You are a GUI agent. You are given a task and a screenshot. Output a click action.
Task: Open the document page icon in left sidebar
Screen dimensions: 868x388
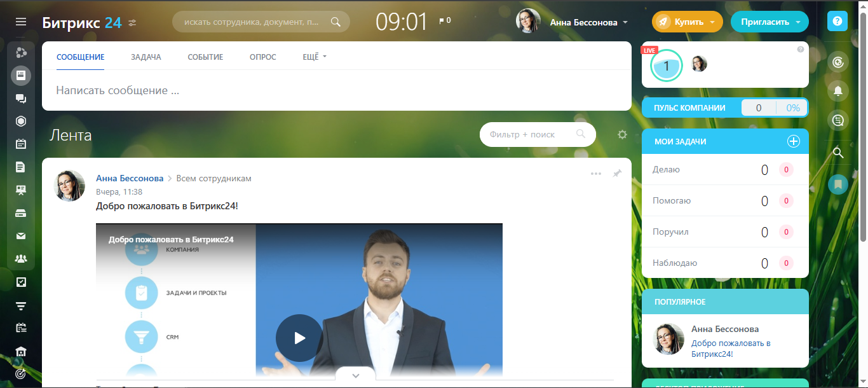(21, 167)
